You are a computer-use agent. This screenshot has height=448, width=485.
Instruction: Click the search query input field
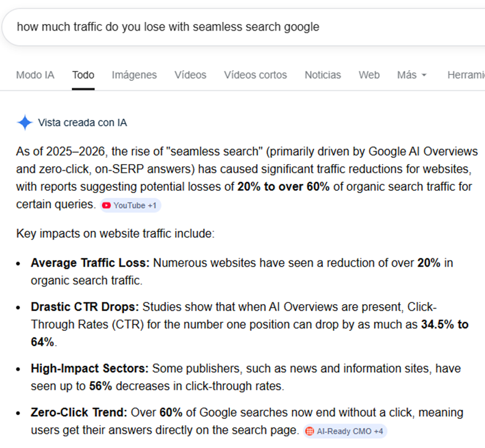click(219, 27)
